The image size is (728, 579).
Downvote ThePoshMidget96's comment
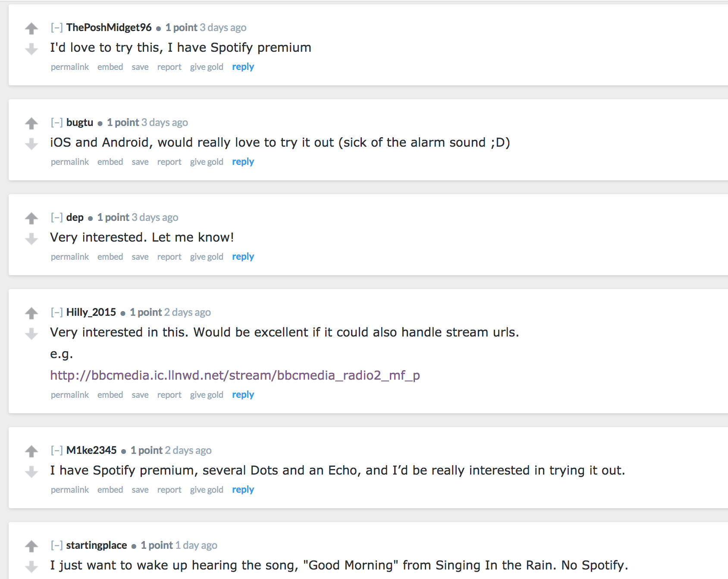31,49
